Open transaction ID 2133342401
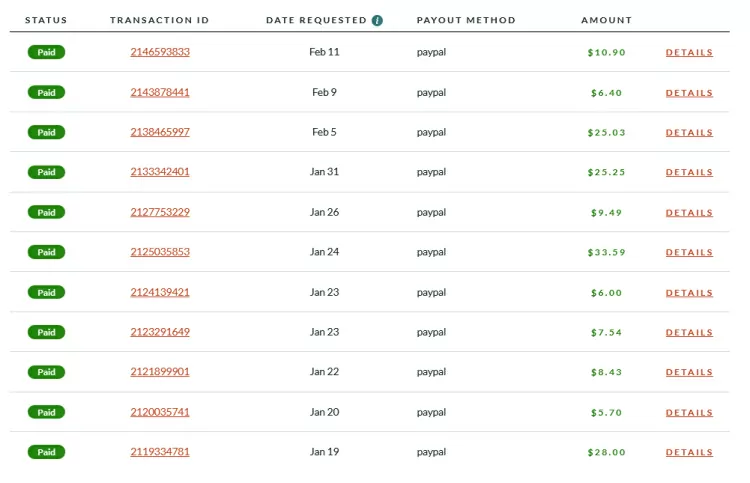This screenshot has width=750, height=483. [x=160, y=172]
